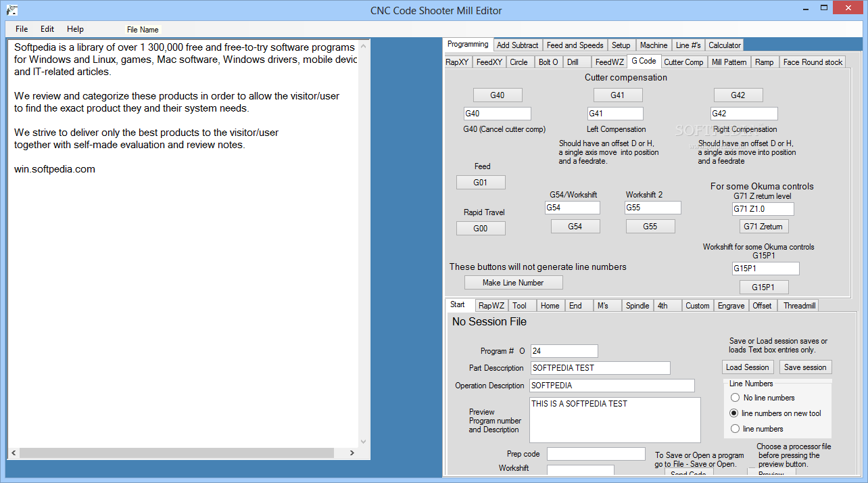Open the Home lower tab

coord(550,306)
